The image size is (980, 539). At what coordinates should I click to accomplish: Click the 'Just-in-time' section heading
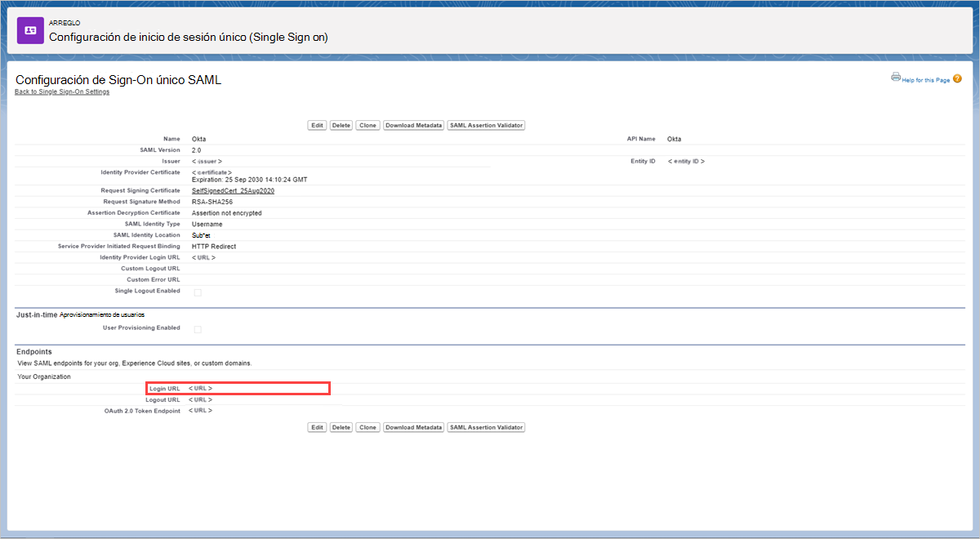tap(37, 314)
